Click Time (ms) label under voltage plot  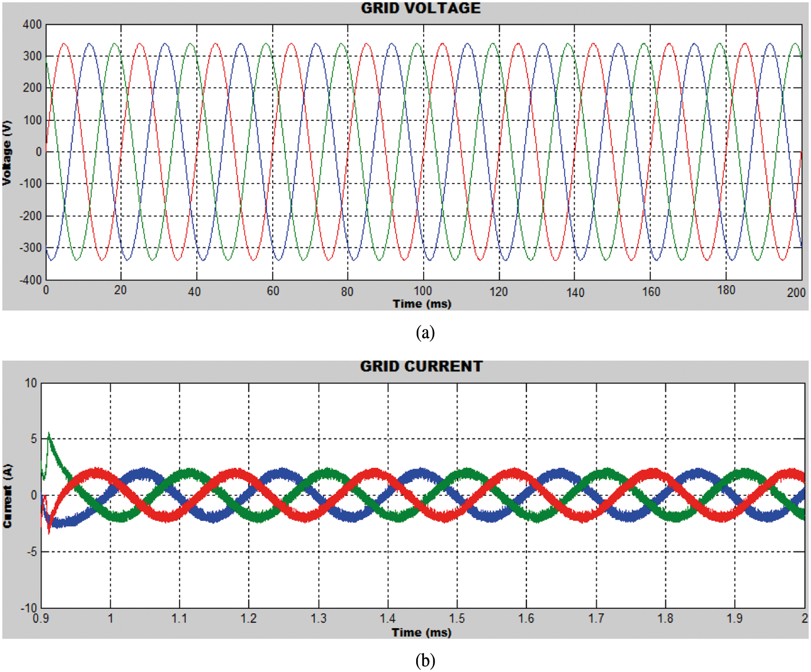422,304
